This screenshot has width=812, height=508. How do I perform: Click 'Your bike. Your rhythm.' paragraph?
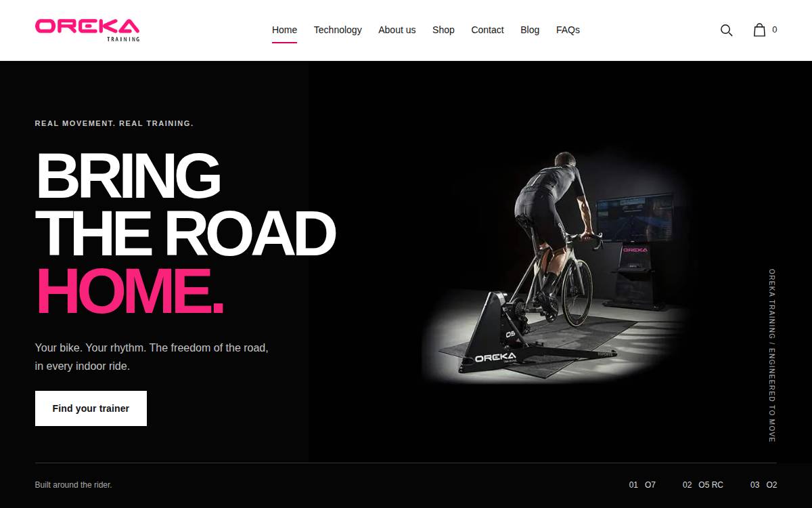[x=152, y=357]
